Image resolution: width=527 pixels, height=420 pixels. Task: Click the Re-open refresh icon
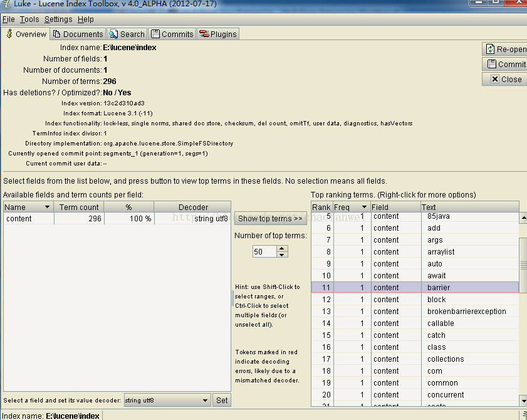pyautogui.click(x=491, y=49)
